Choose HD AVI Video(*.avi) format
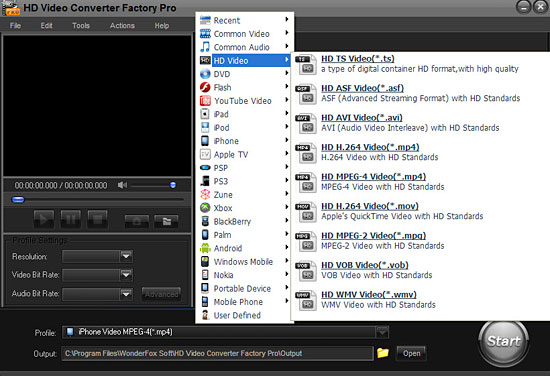The image size is (550, 376). (362, 118)
